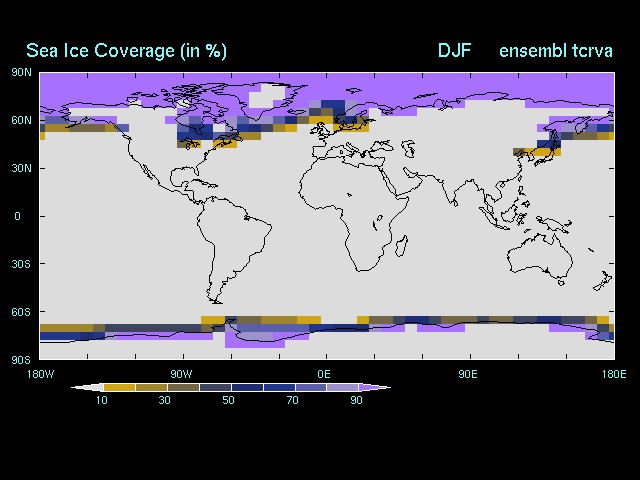Screen dimensions: 640x480
Task: Click the legend tick label 50
Action: pyautogui.click(x=229, y=400)
